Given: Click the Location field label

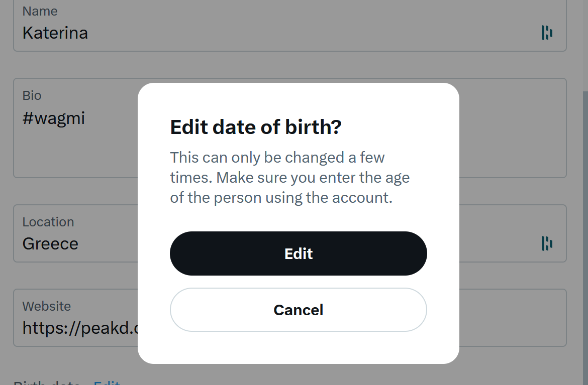Looking at the screenshot, I should pos(48,222).
